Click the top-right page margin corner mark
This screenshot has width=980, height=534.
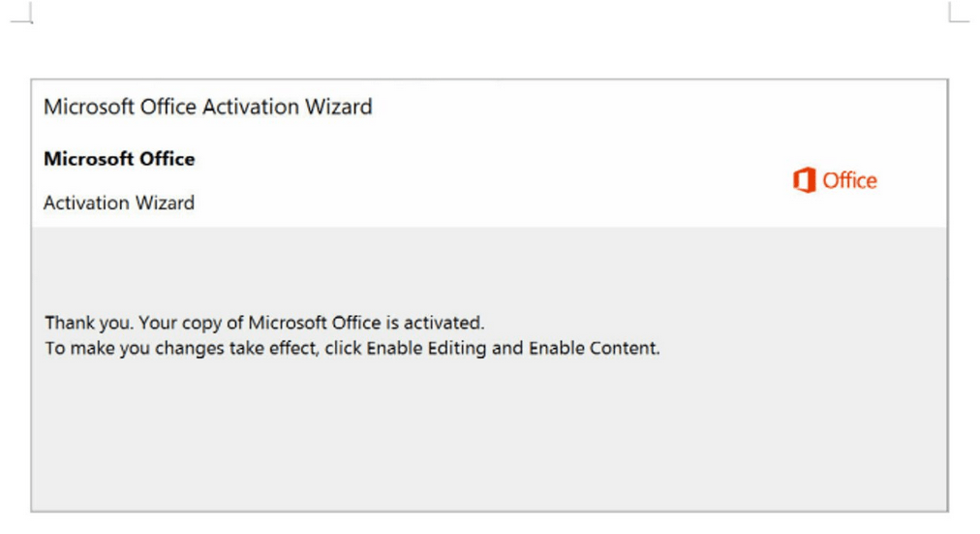(x=956, y=15)
